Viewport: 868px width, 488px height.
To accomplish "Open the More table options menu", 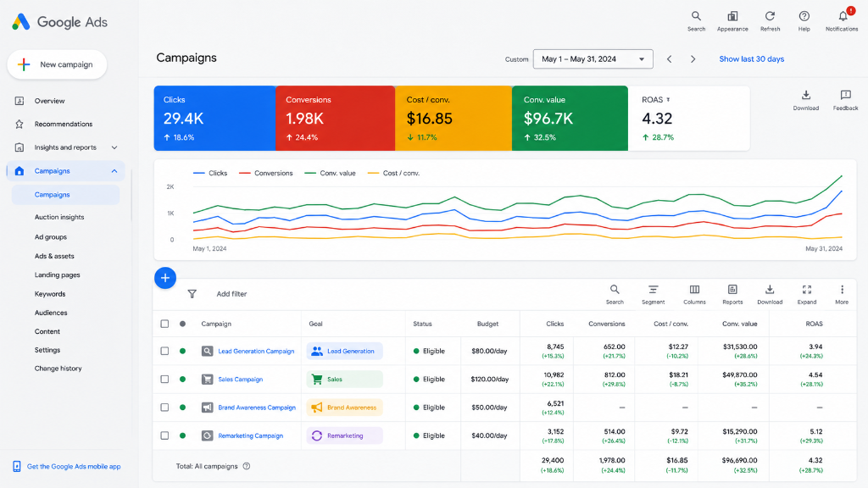I will click(x=842, y=294).
